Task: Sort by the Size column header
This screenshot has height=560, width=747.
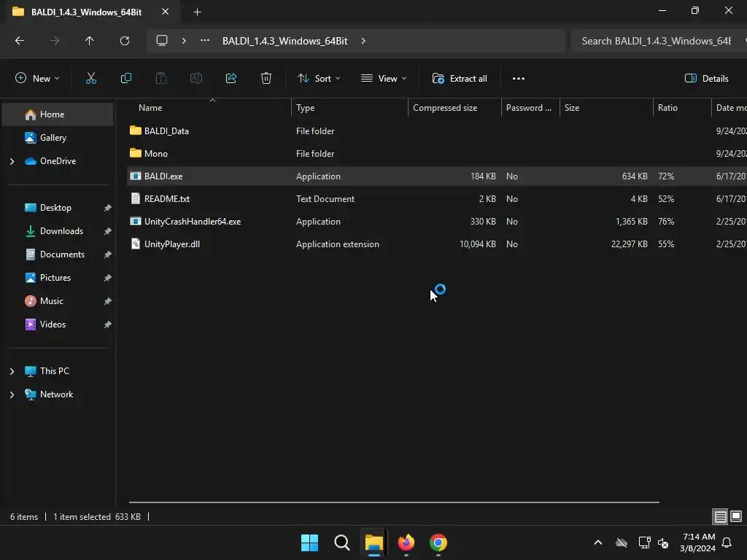Action: pyautogui.click(x=606, y=108)
